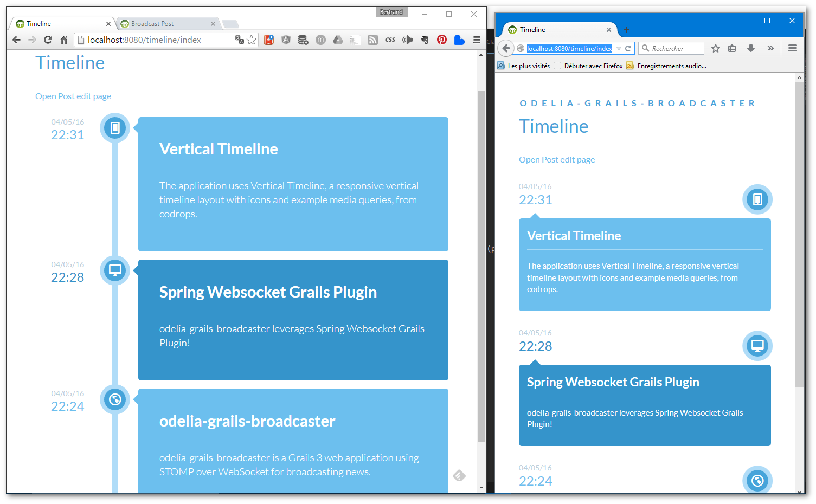Image resolution: width=816 pixels, height=504 pixels.
Task: Click the translate page icon in address bar
Action: (239, 40)
